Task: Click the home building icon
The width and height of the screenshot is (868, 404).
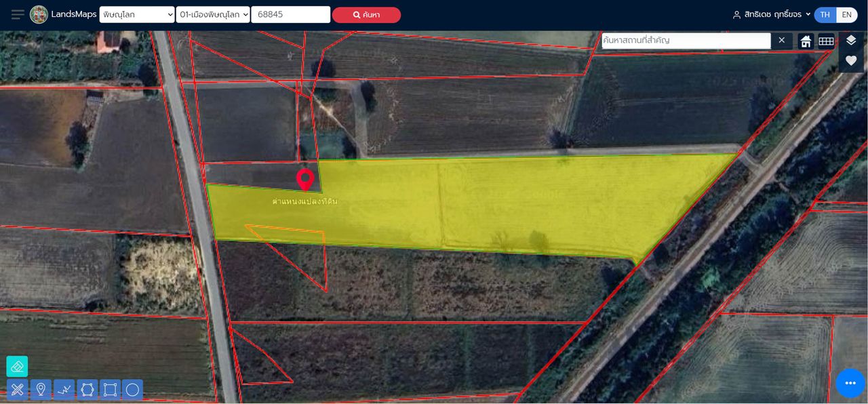Action: coord(806,41)
